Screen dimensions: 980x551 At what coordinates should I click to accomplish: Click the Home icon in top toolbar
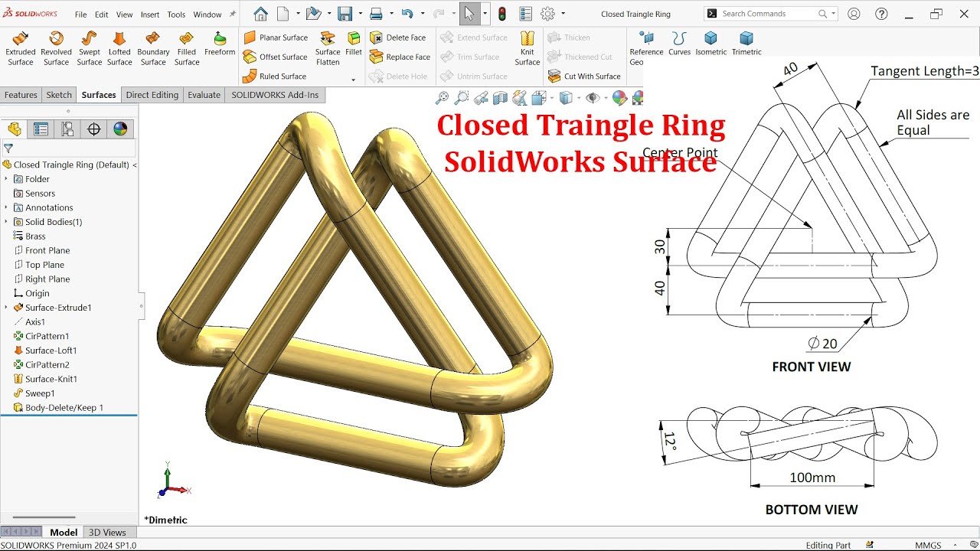261,14
